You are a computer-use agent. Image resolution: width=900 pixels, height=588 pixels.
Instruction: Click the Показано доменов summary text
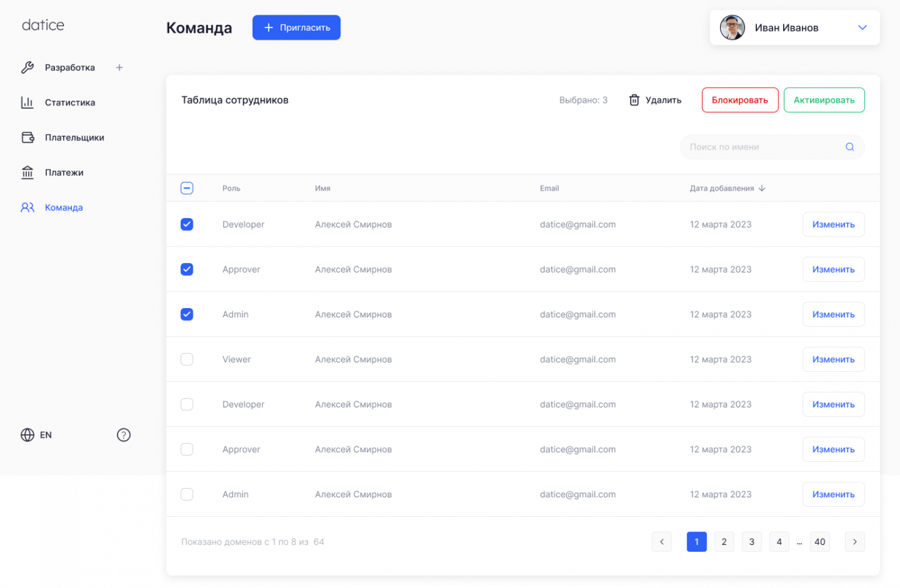pos(253,542)
